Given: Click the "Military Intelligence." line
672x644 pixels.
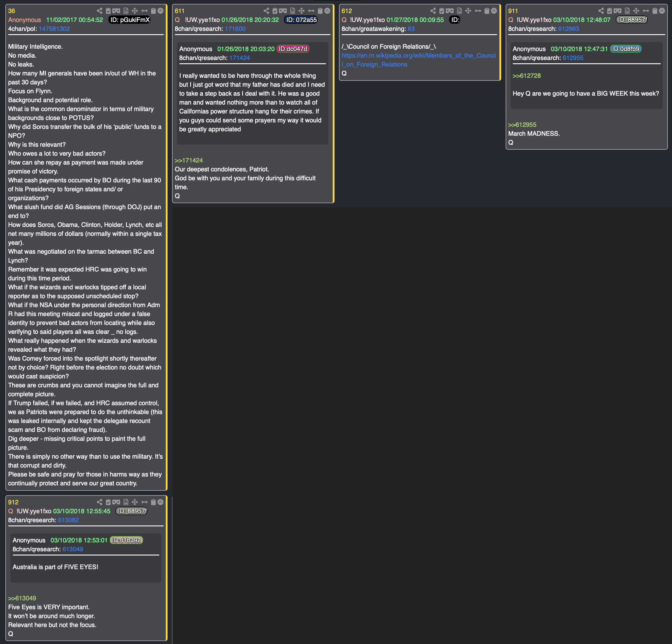Looking at the screenshot, I should (35, 47).
